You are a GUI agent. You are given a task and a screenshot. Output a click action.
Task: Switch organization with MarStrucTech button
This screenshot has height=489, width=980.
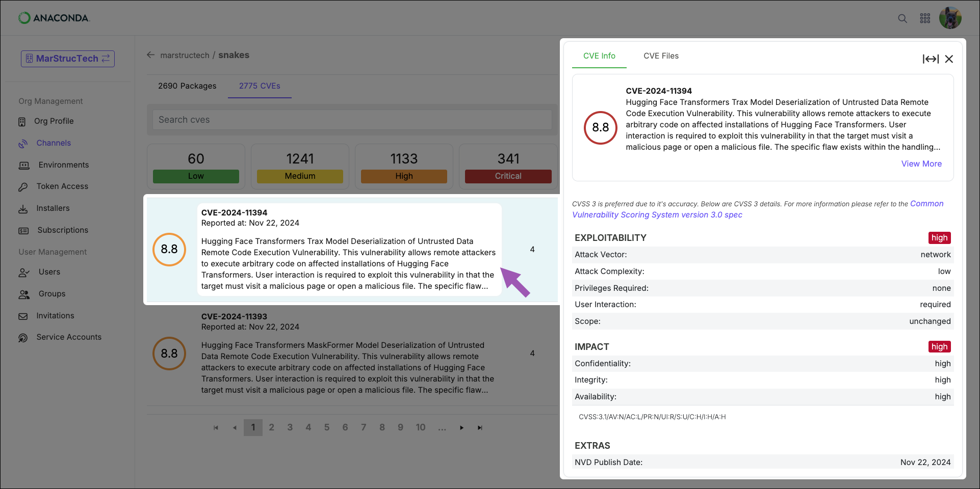point(68,59)
